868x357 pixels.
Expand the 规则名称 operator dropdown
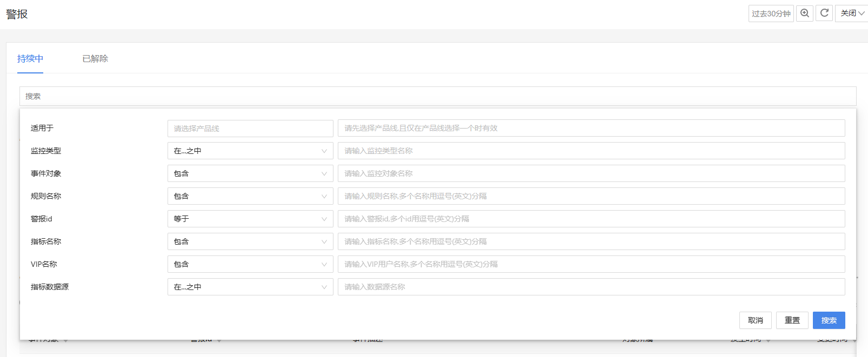(x=250, y=197)
